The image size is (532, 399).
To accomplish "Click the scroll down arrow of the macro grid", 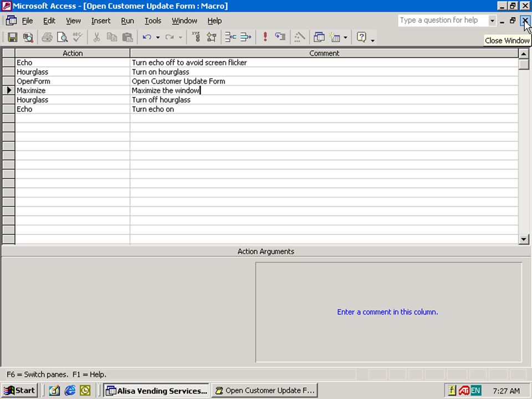I will pyautogui.click(x=524, y=239).
